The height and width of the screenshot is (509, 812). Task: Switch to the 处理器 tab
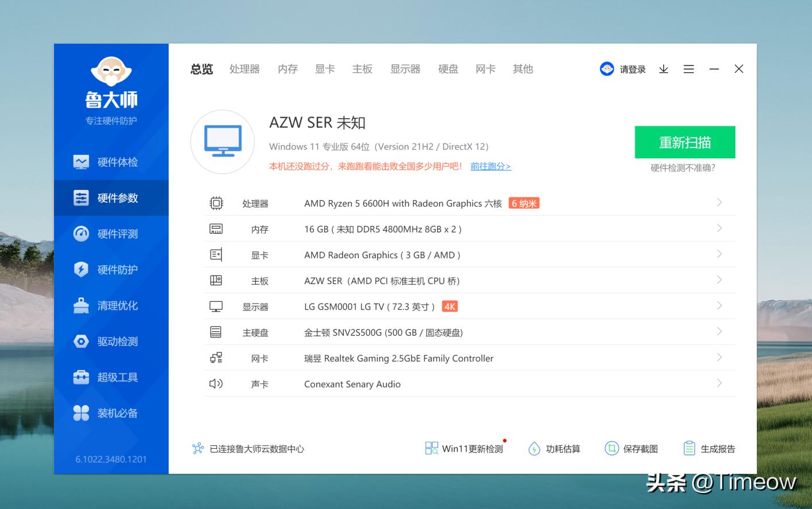[244, 69]
